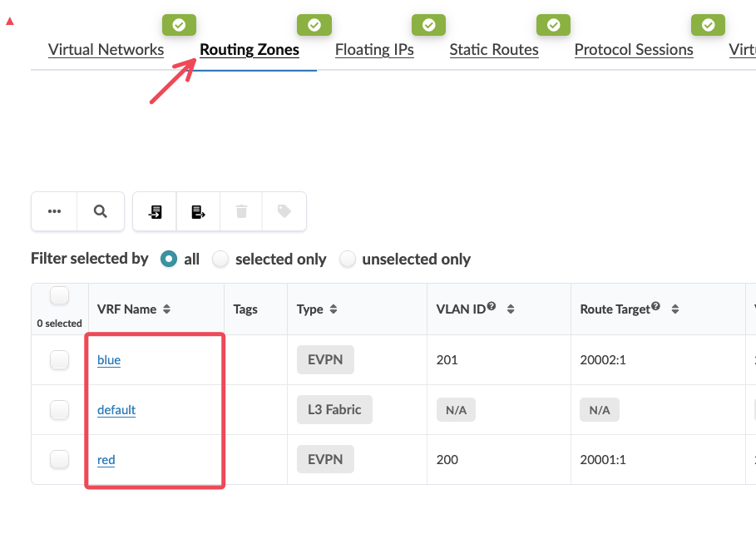
Task: Open the Floating IPs tab
Action: pos(374,49)
